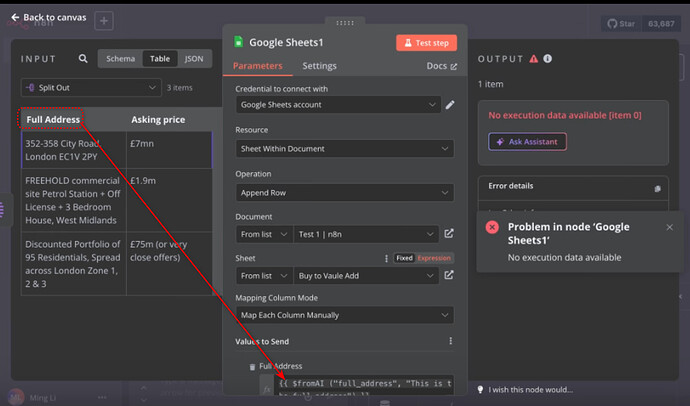
Task: Click the output info circle icon
Action: [547, 59]
